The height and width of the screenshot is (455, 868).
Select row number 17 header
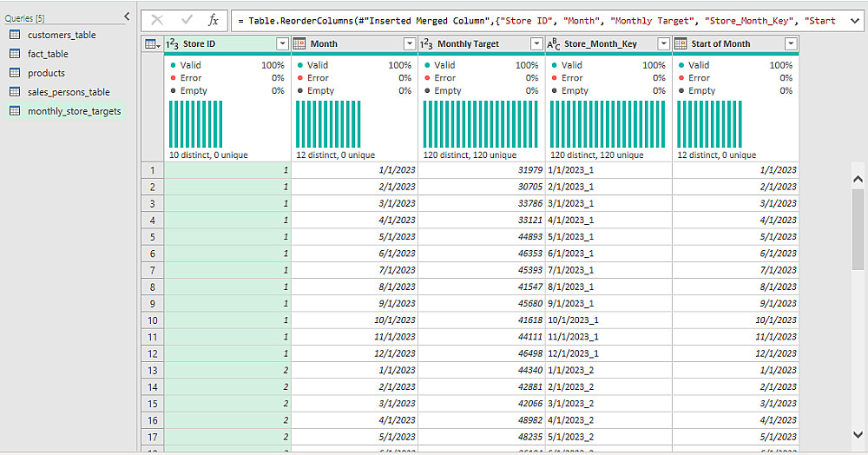(153, 437)
